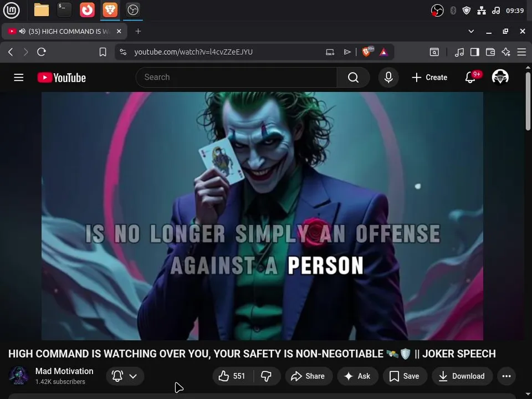
Task: Open the Mad Motivation channel name link
Action: click(64, 371)
